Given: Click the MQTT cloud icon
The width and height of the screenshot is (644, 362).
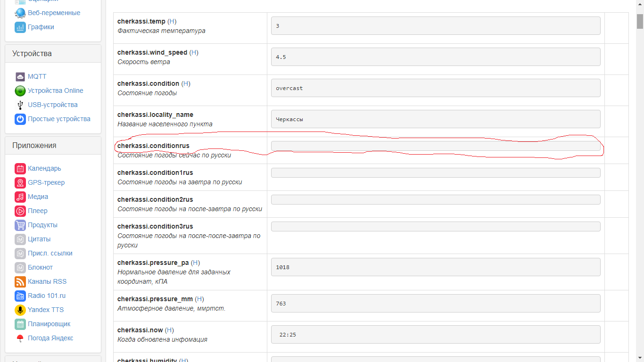Looking at the screenshot, I should (x=20, y=76).
